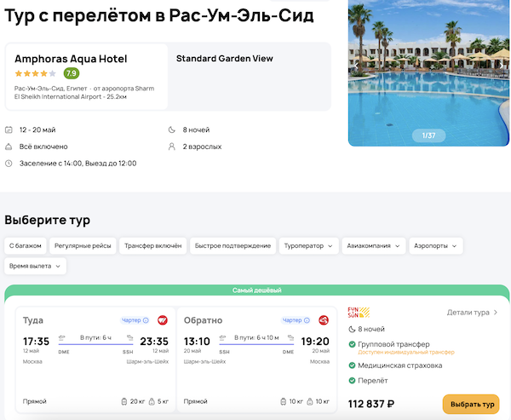Open the Туроператор dropdown

pyautogui.click(x=308, y=245)
